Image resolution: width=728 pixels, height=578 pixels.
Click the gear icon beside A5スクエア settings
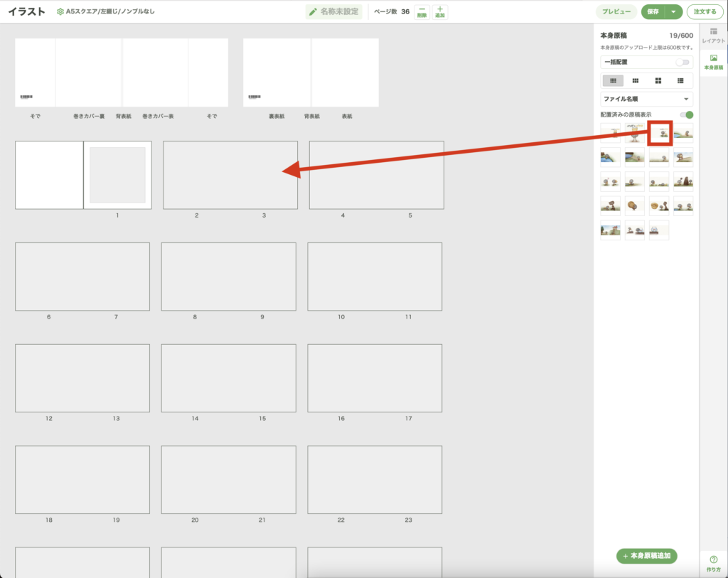[x=60, y=12]
